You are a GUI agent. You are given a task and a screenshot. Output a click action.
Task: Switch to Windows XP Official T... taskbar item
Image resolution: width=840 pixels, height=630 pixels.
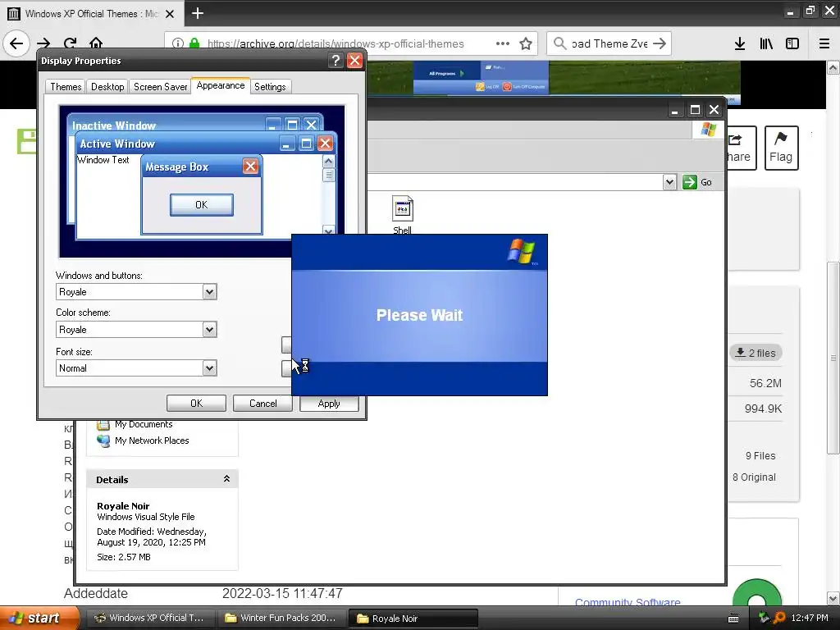(149, 618)
